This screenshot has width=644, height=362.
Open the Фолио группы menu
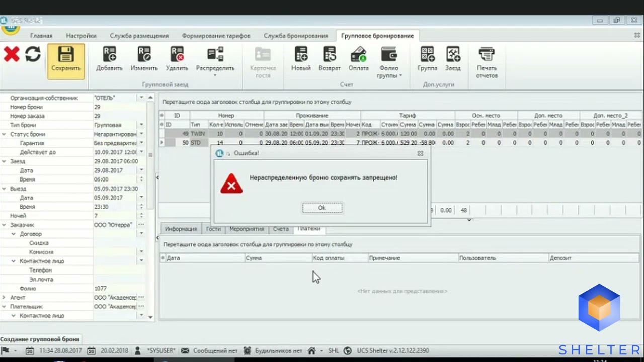coord(390,63)
